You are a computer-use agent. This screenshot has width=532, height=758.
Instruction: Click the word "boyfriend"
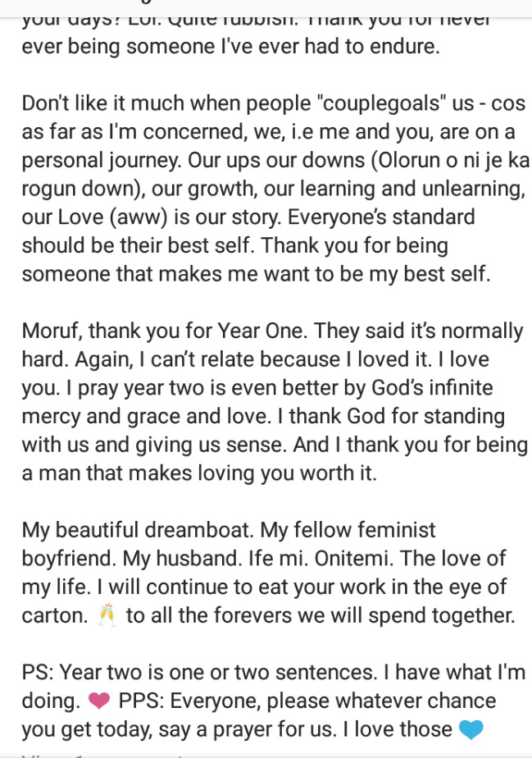(x=69, y=558)
